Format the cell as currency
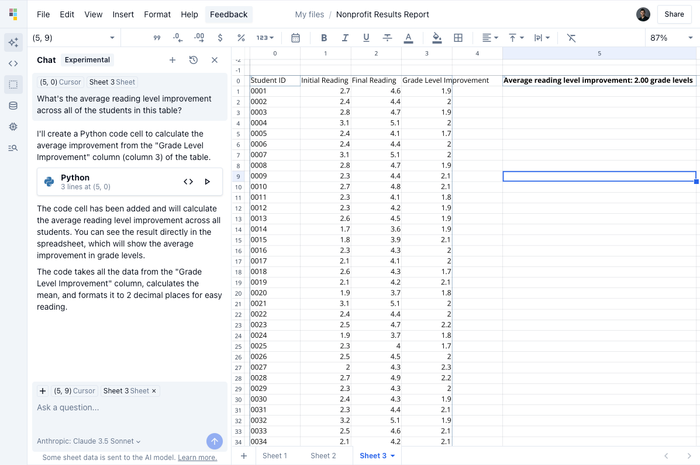The width and height of the screenshot is (700, 465). [x=220, y=38]
